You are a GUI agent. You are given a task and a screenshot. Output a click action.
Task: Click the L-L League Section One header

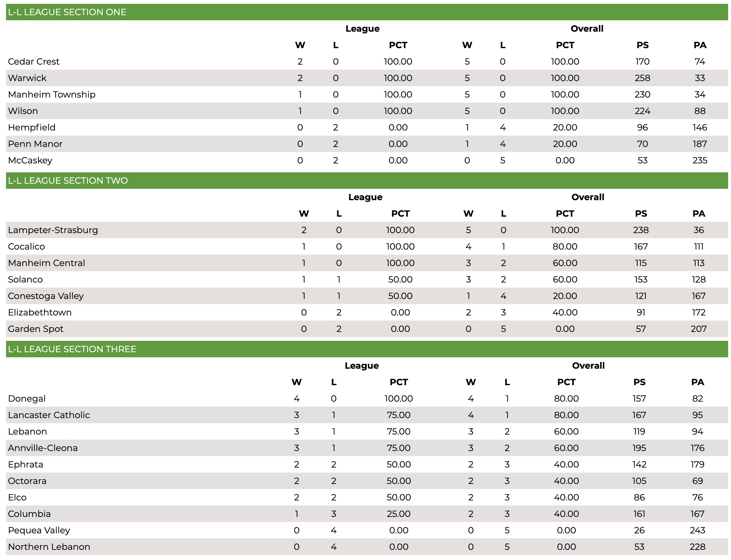tap(367, 12)
